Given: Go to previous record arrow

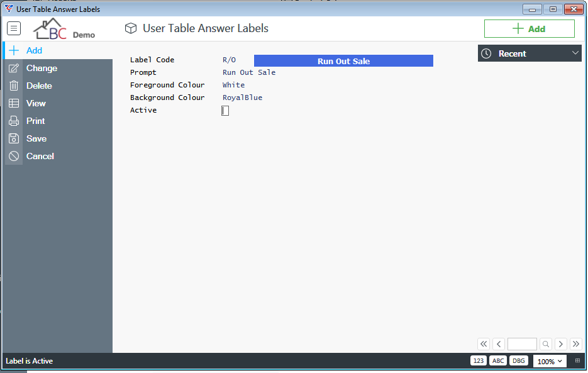Looking at the screenshot, I should click(x=499, y=343).
